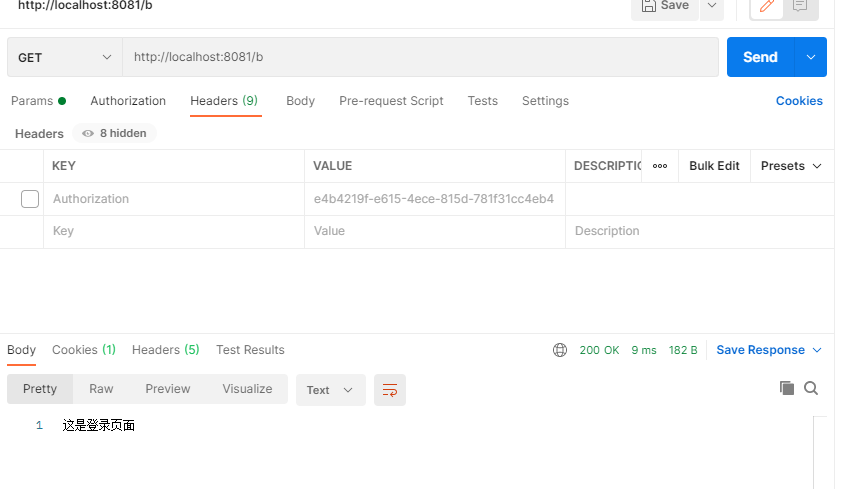Switch to the Authorization tab
The height and width of the screenshot is (489, 849).
128,101
